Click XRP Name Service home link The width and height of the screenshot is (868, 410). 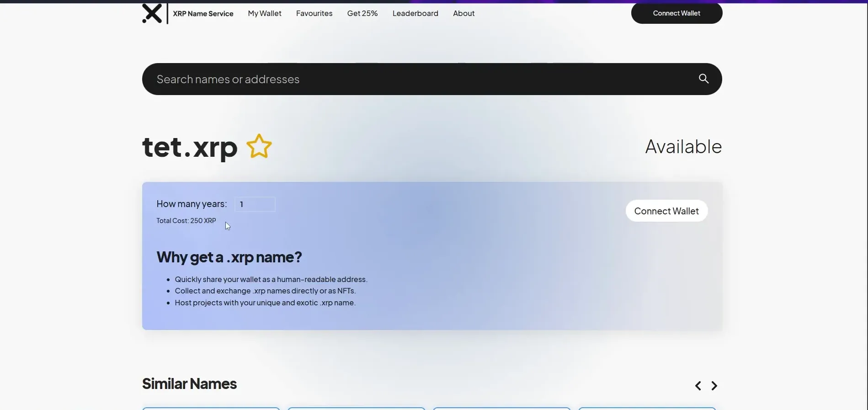(203, 14)
